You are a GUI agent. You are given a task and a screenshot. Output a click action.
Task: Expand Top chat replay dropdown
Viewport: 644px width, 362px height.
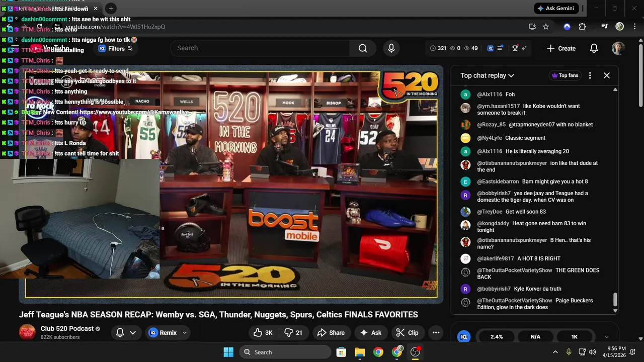(487, 75)
